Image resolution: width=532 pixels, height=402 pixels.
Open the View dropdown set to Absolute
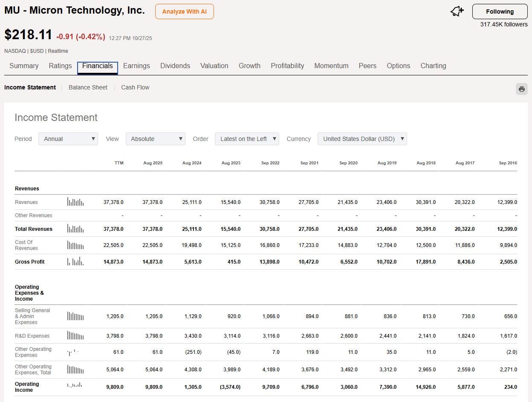[x=156, y=139]
